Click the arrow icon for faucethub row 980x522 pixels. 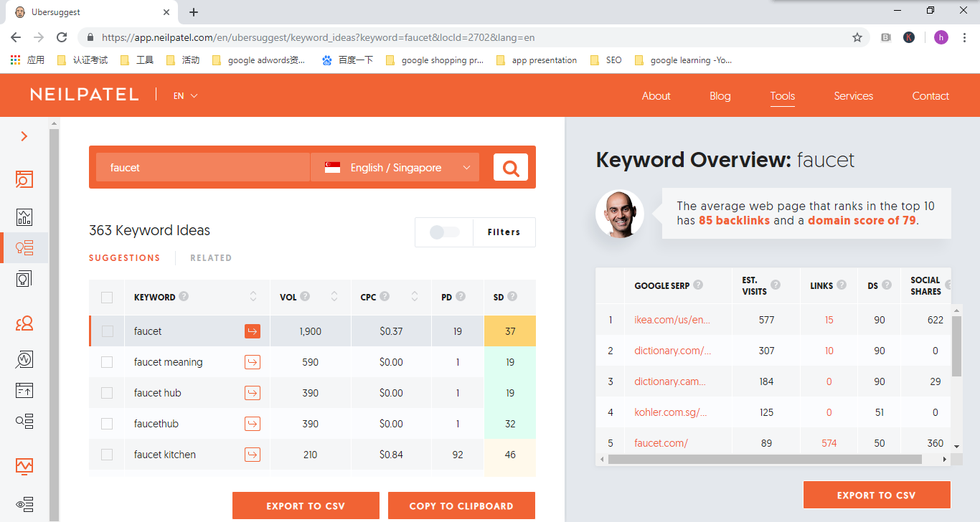(253, 424)
